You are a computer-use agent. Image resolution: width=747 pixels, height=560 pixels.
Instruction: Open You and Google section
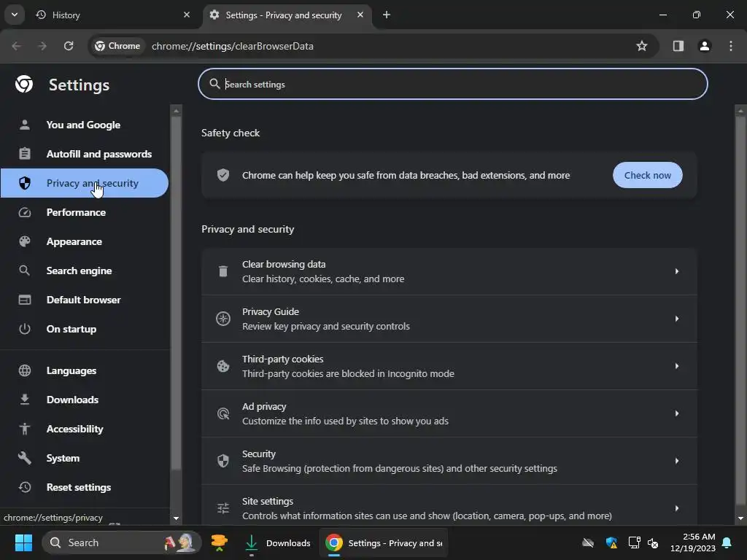click(x=84, y=125)
